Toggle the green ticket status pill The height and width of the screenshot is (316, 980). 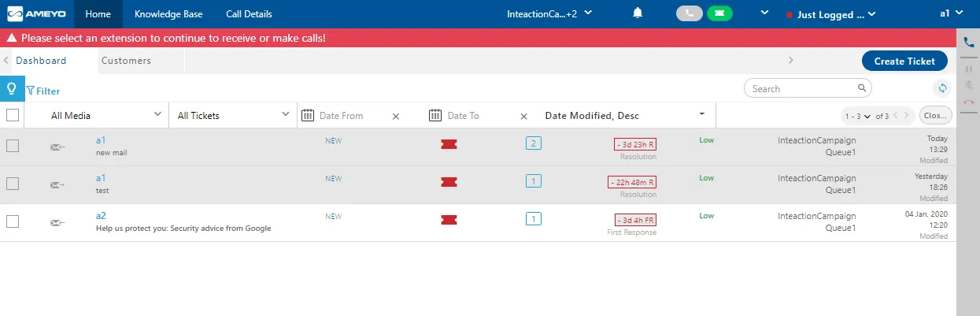point(719,13)
